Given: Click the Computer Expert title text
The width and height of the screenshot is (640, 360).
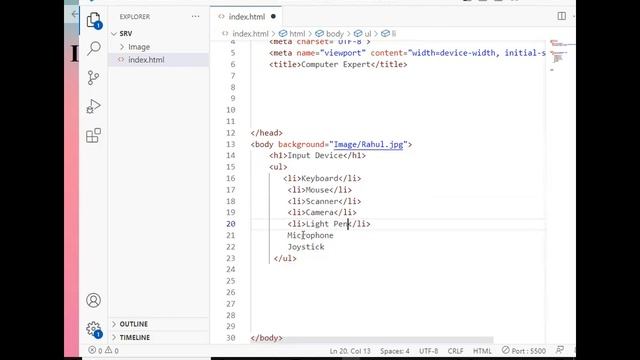Looking at the screenshot, I should pos(336,64).
